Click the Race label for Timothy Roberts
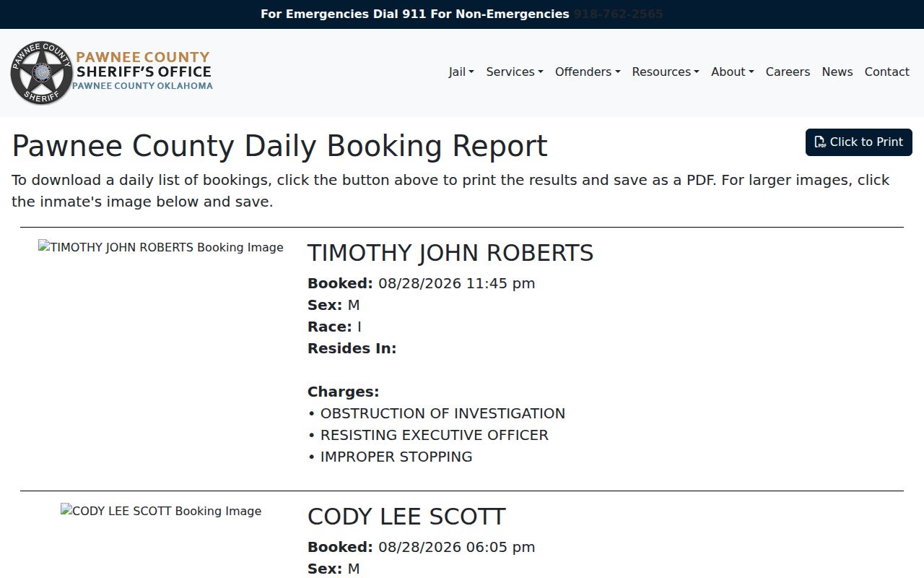 [x=330, y=327]
